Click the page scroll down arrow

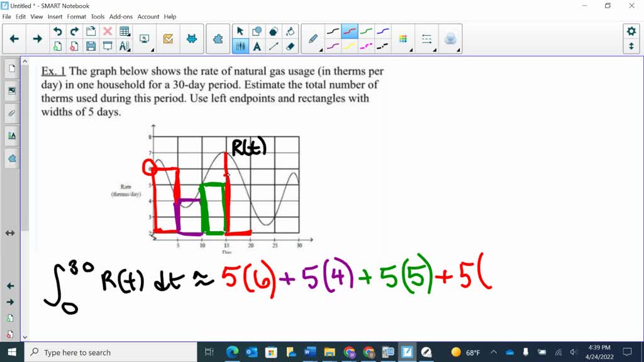25,337
